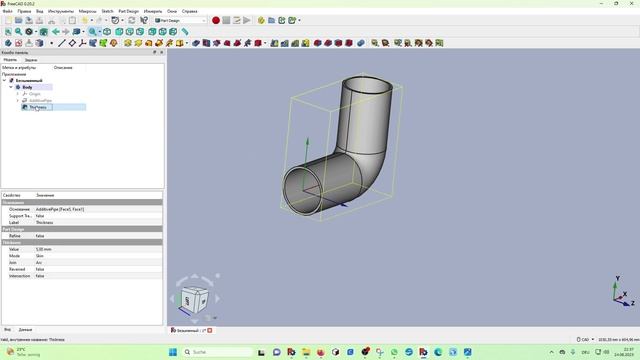640x360 pixels.
Task: Click the Fillet red icon
Action: 318,43
